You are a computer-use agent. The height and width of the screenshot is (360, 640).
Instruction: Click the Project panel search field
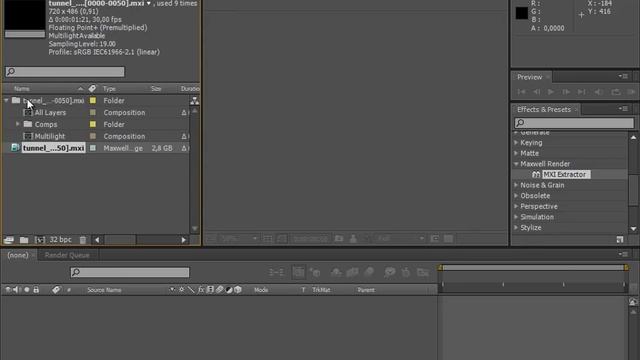[x=65, y=71]
